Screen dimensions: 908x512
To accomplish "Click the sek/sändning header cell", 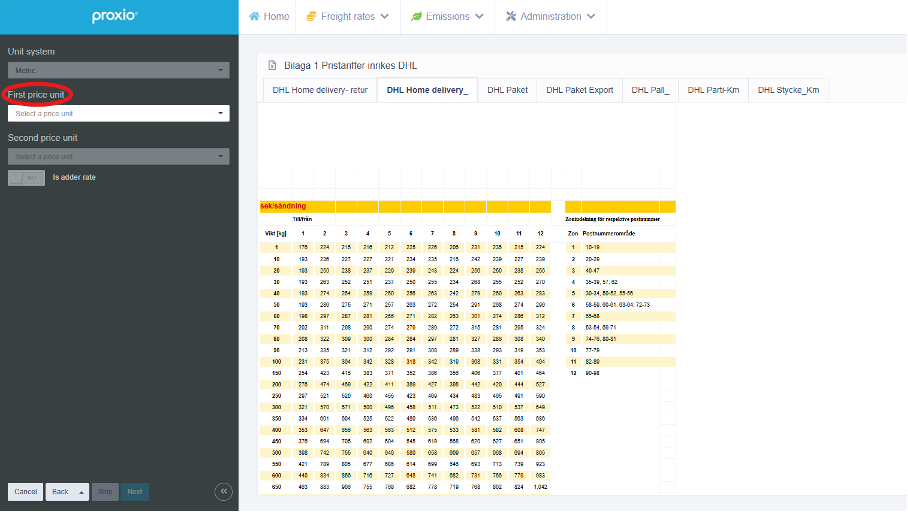I will 297,206.
